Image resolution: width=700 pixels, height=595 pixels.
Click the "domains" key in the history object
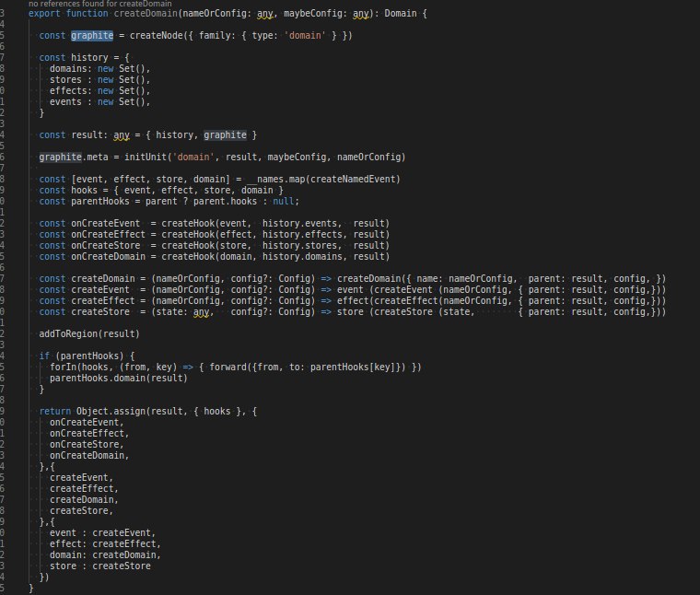(68, 69)
